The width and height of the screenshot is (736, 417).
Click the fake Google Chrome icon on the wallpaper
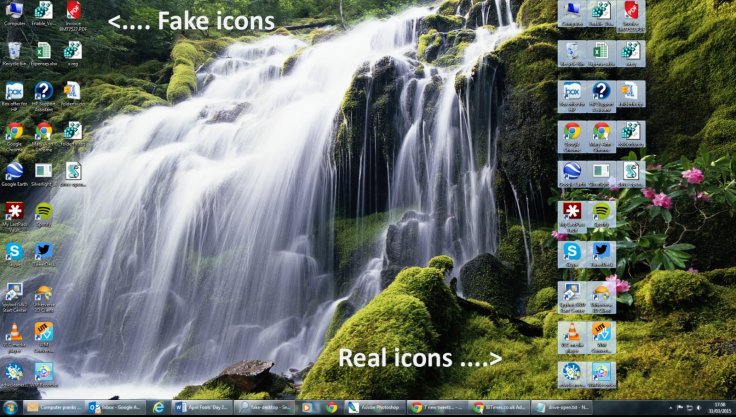pyautogui.click(x=14, y=131)
